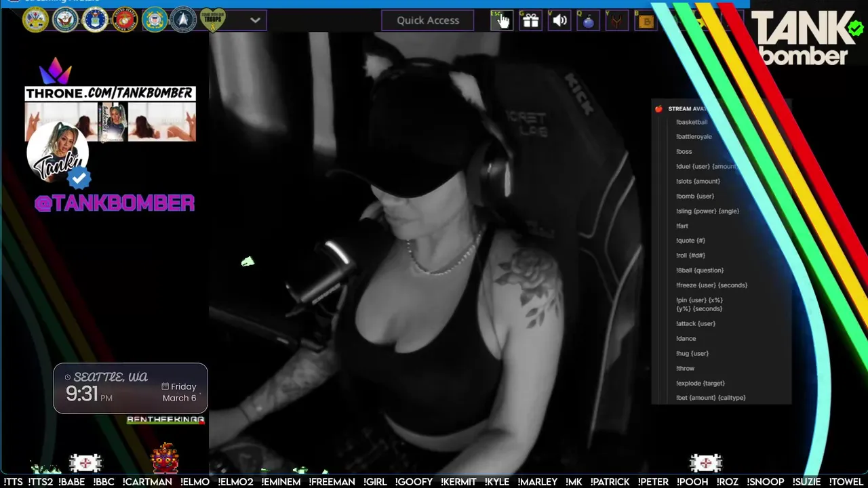Click the Friday March 6 date
868x488 pixels.
pos(179,392)
